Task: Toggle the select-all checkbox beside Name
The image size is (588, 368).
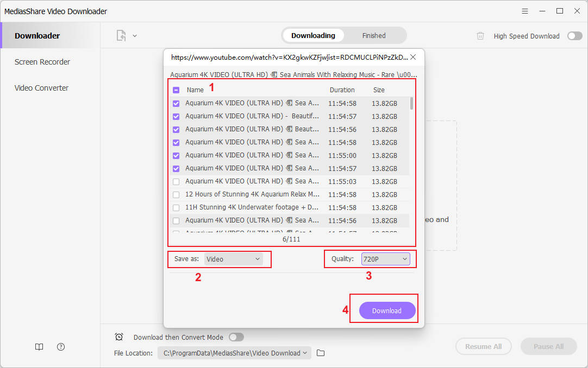Action: (176, 90)
